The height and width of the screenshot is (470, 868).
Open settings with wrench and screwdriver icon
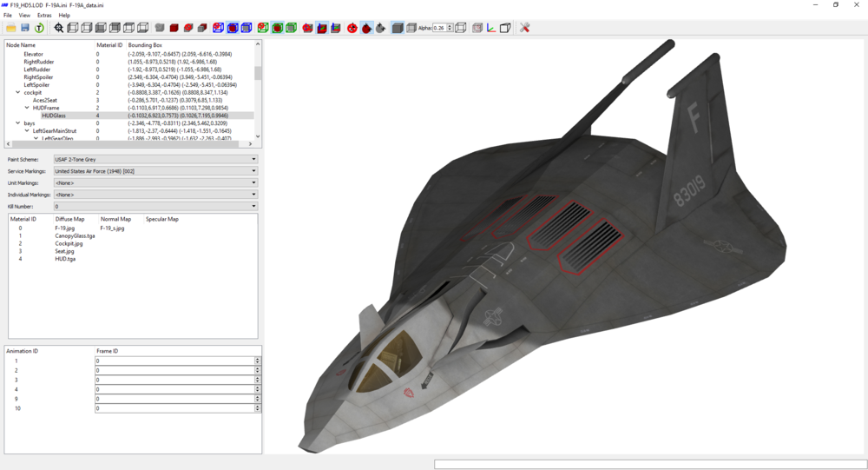[525, 28]
